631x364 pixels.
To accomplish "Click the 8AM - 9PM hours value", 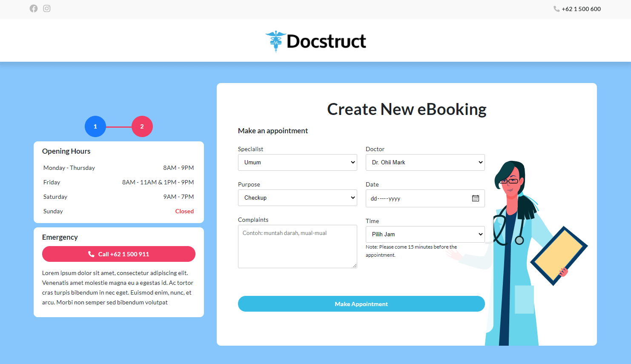I will click(178, 168).
